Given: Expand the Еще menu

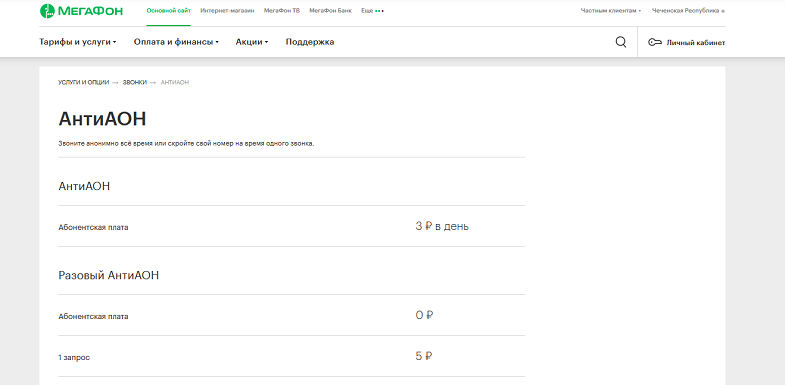Looking at the screenshot, I should pyautogui.click(x=372, y=11).
